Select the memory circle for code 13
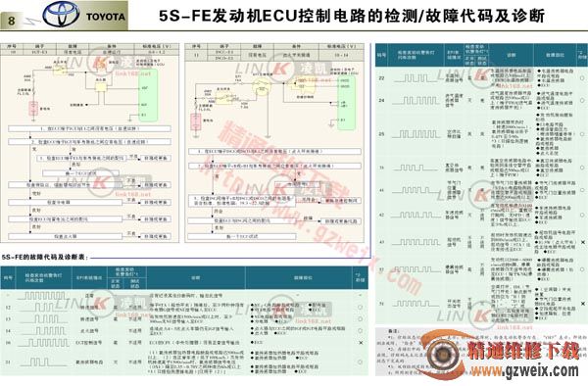This screenshot has width=588, height=386. click(360, 319)
